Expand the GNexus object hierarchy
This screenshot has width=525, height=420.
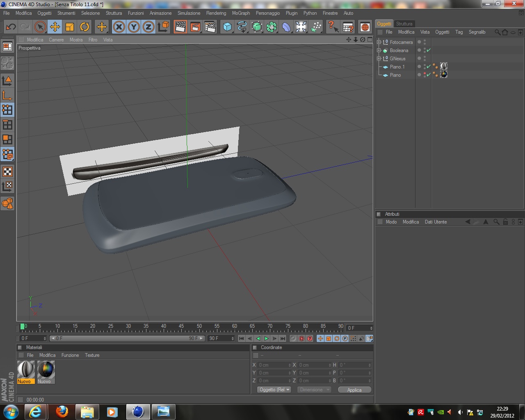point(379,58)
